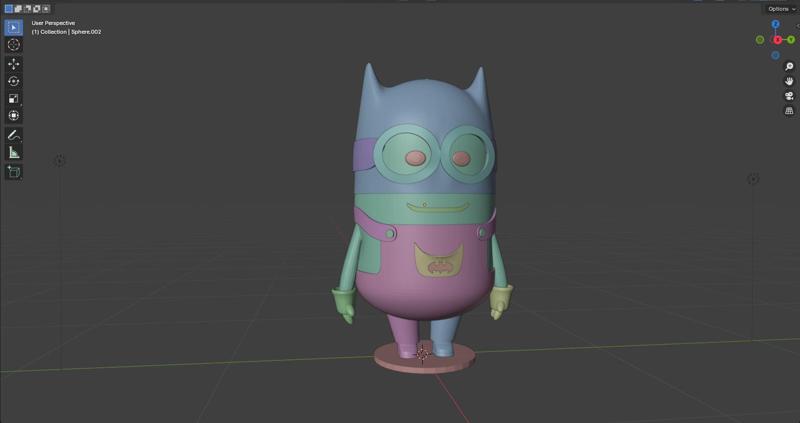Select the Select Box tool

14,28
